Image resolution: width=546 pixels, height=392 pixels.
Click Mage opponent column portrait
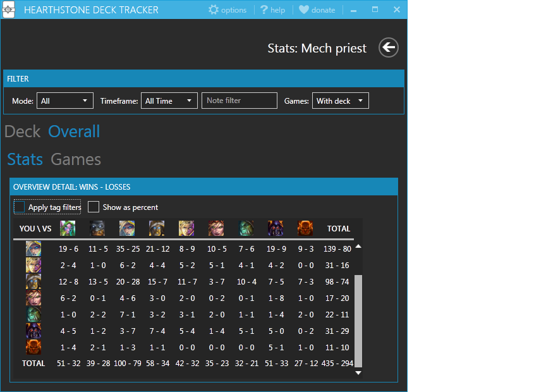coord(127,228)
